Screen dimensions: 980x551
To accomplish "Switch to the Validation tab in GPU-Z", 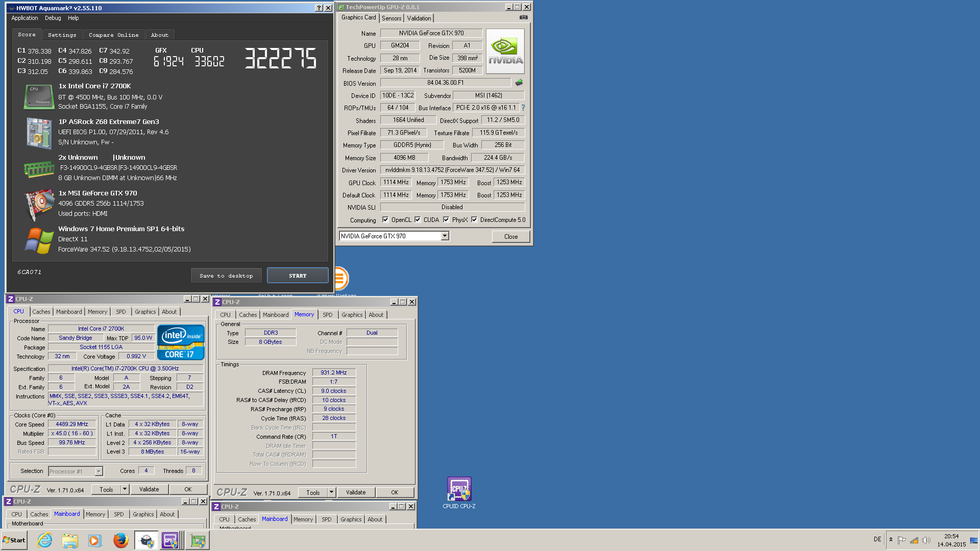I will (x=419, y=18).
